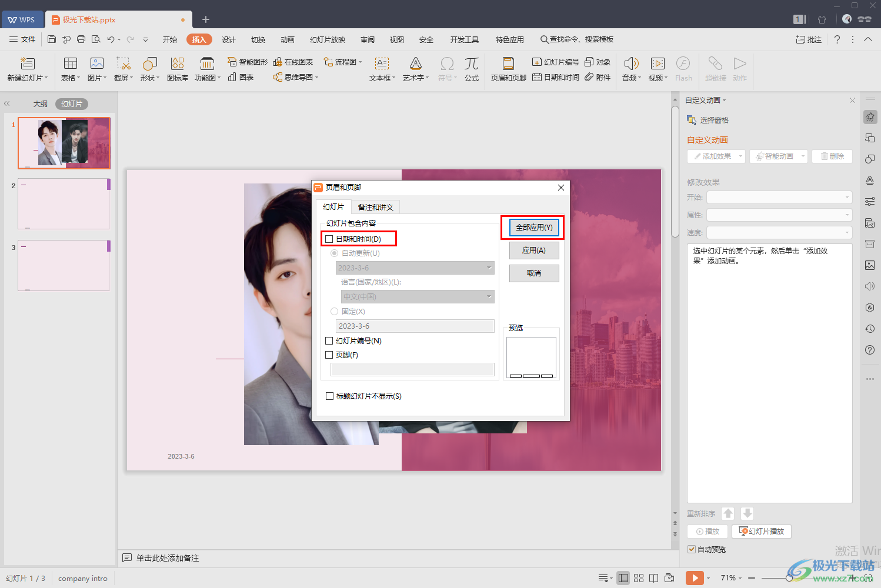Click the Apply (应用) button
The image size is (881, 588).
(x=534, y=250)
